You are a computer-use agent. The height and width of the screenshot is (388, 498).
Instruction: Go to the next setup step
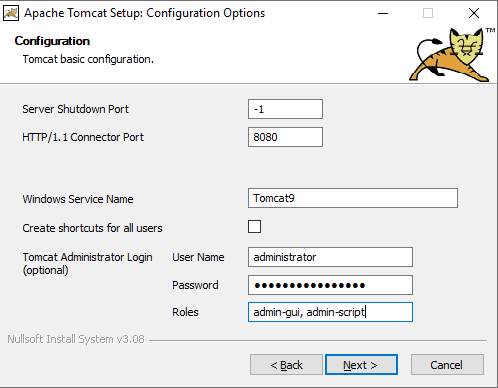(361, 365)
